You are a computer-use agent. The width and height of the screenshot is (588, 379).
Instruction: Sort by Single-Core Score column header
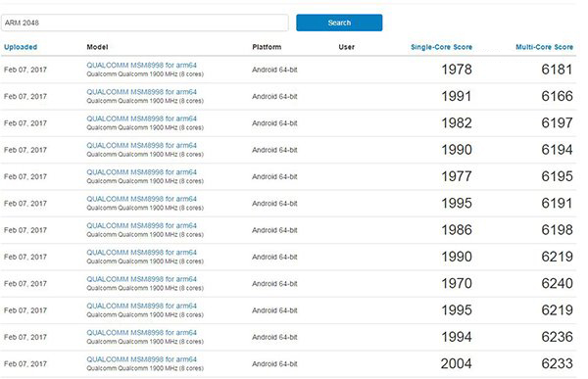pos(441,47)
